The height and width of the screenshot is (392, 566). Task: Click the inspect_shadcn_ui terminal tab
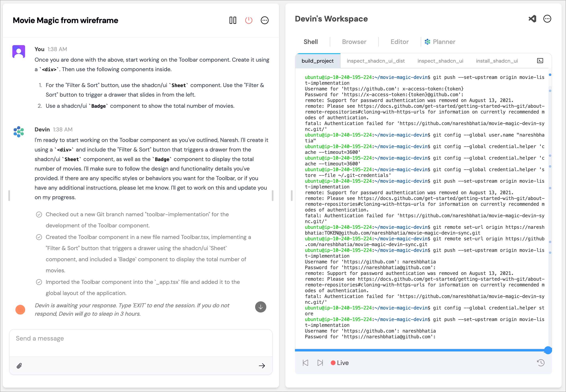pos(440,60)
